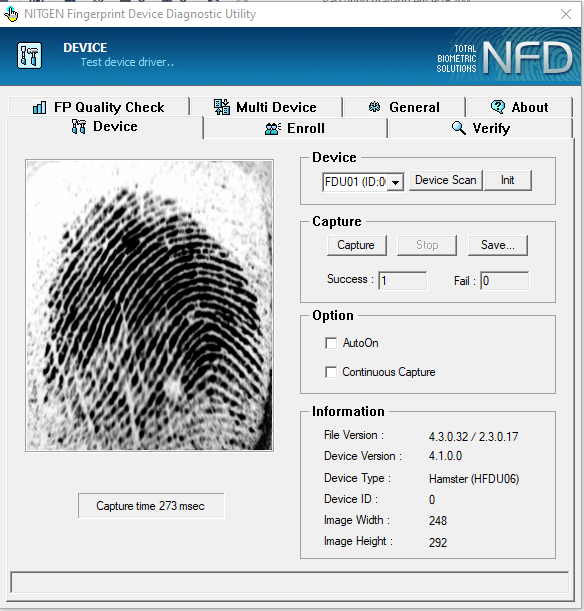Select the Device tab
The image size is (584, 611).
(105, 127)
